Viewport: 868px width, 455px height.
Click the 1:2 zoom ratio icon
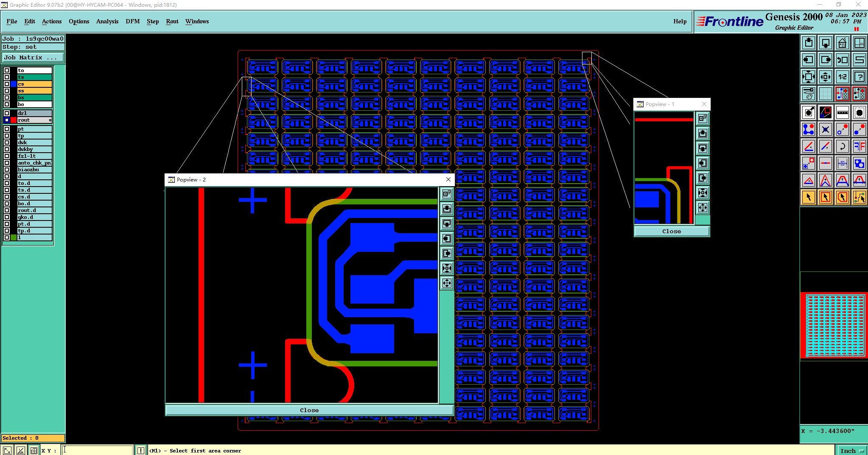click(843, 77)
